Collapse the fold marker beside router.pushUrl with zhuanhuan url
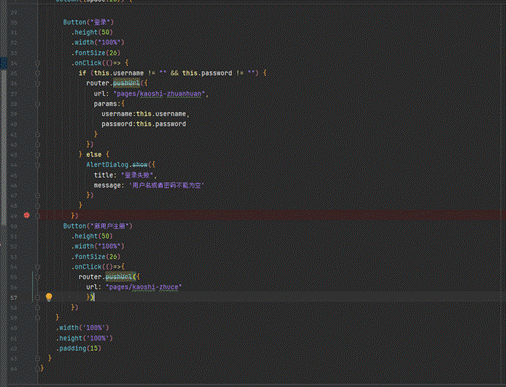 click(x=37, y=83)
